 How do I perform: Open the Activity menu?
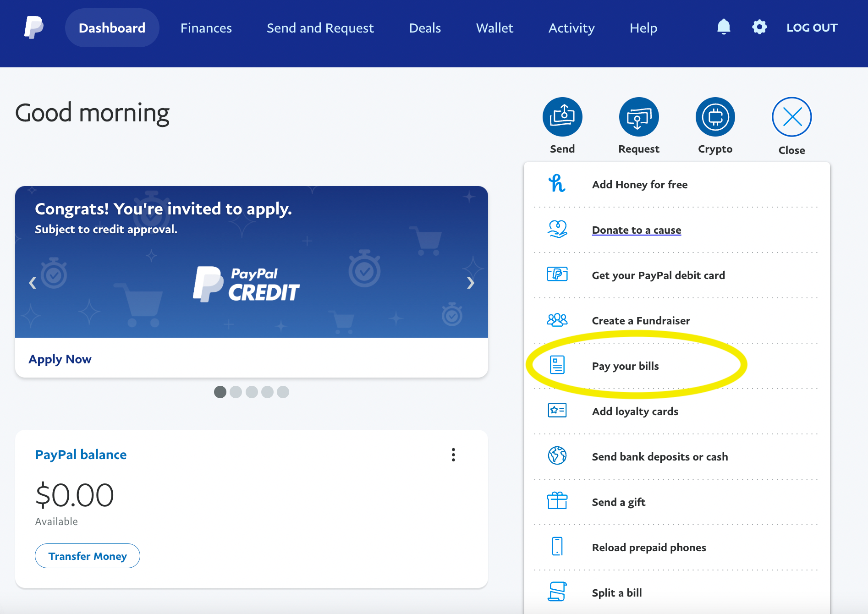click(x=571, y=27)
